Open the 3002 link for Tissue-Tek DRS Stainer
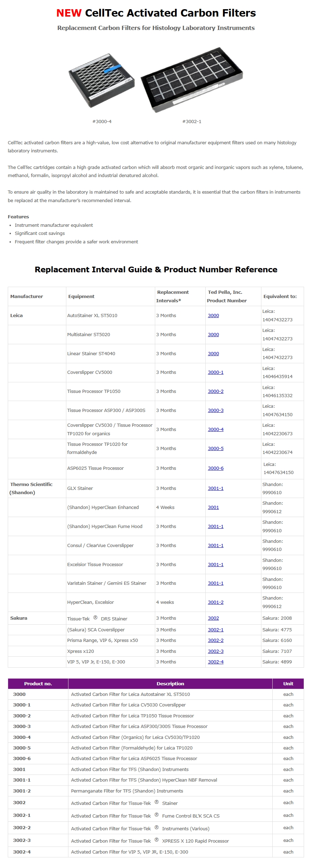 213,618
